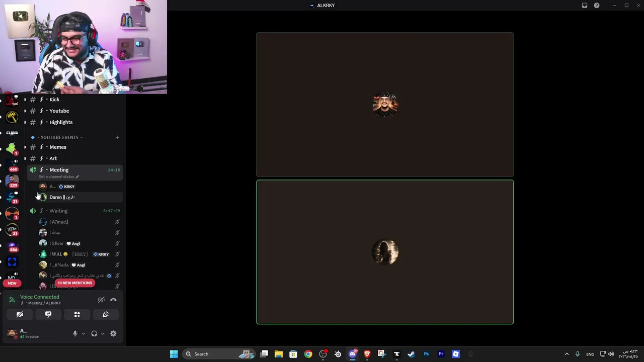644x362 pixels.
Task: Focus the bottom speaking participant tile
Action: tap(385, 252)
